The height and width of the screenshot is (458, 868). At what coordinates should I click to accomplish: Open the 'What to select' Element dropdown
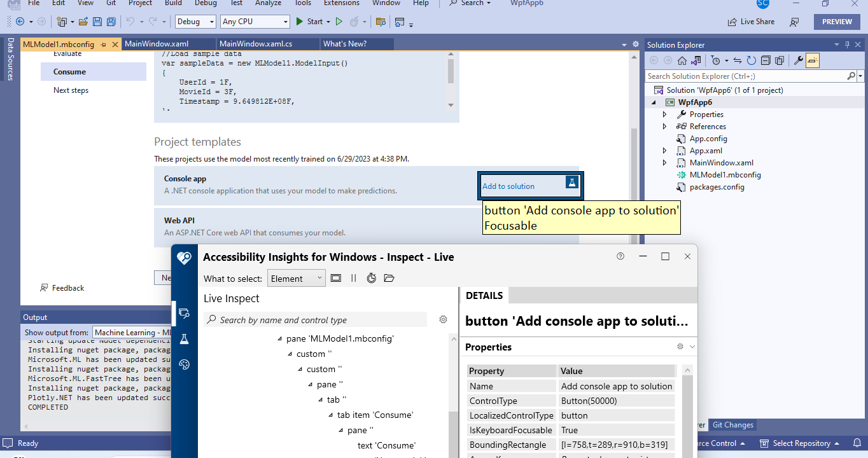pos(296,278)
